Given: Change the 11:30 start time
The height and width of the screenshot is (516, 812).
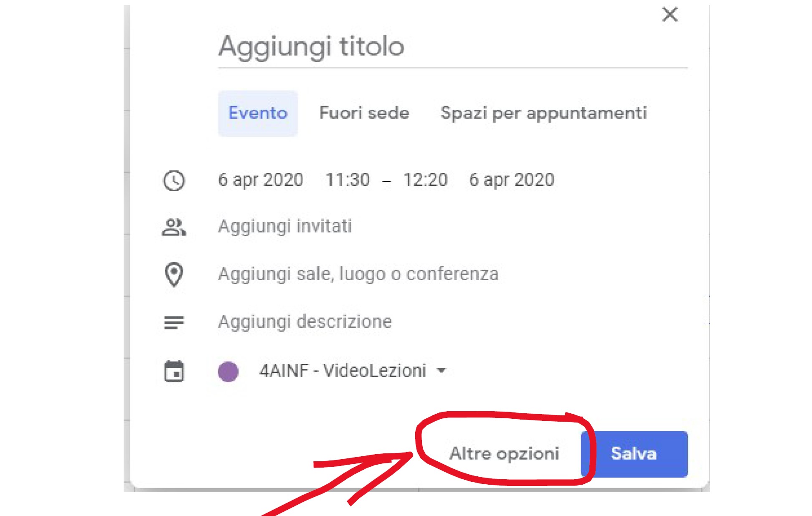Looking at the screenshot, I should point(348,180).
